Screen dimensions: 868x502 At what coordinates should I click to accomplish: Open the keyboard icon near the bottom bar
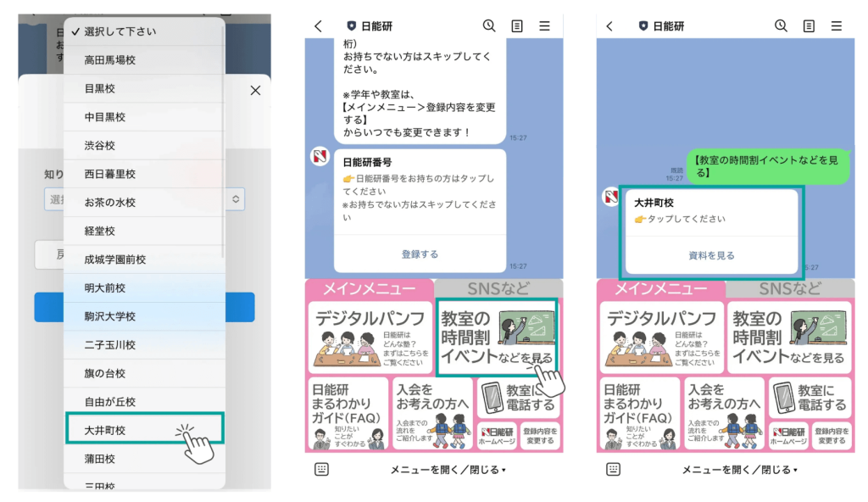(322, 469)
